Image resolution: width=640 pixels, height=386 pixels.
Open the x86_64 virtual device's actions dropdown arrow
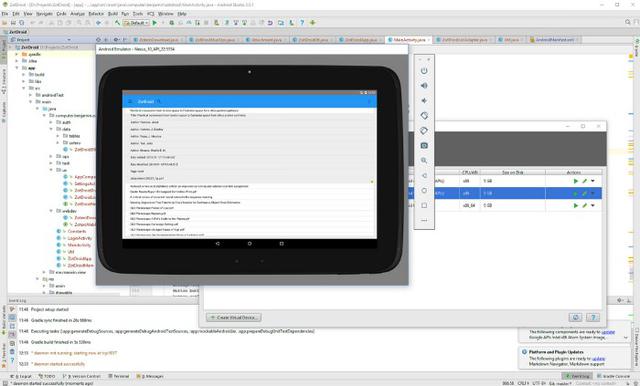(593, 206)
